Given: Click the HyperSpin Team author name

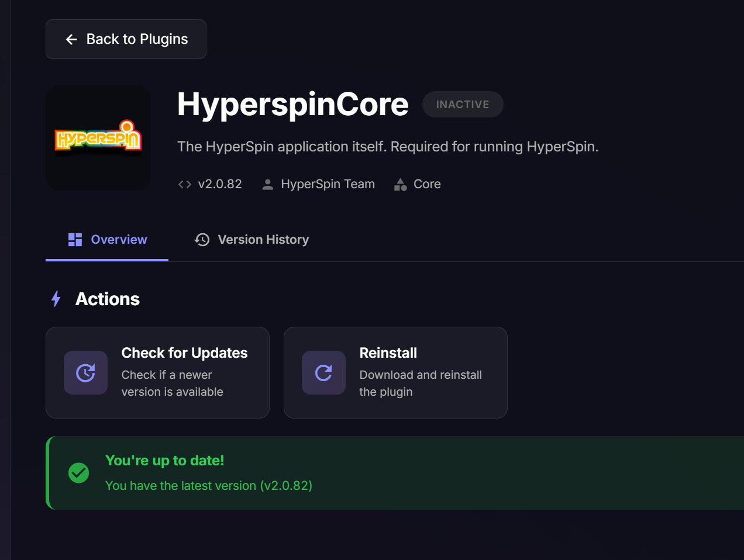Looking at the screenshot, I should [328, 184].
